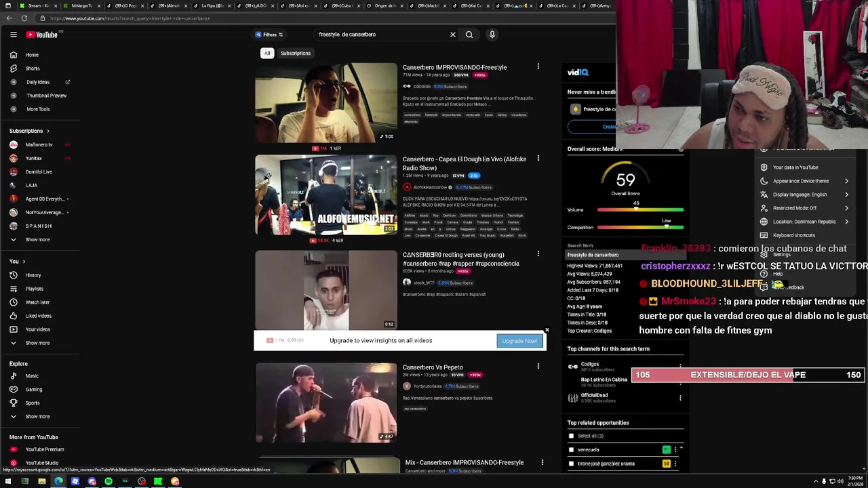
Task: Expand Explore section with Show more
Action: pos(37,417)
